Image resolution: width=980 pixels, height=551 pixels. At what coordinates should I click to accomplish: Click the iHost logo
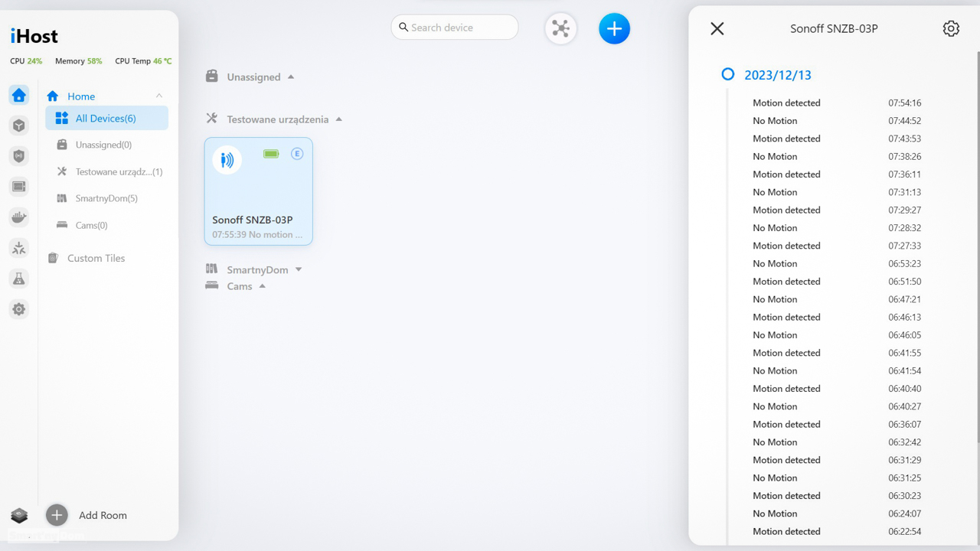(x=34, y=36)
